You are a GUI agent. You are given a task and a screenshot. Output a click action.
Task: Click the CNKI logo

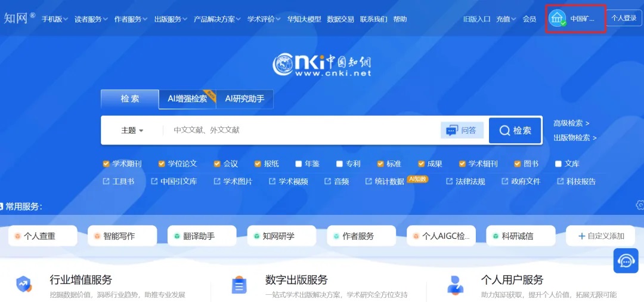(322, 65)
